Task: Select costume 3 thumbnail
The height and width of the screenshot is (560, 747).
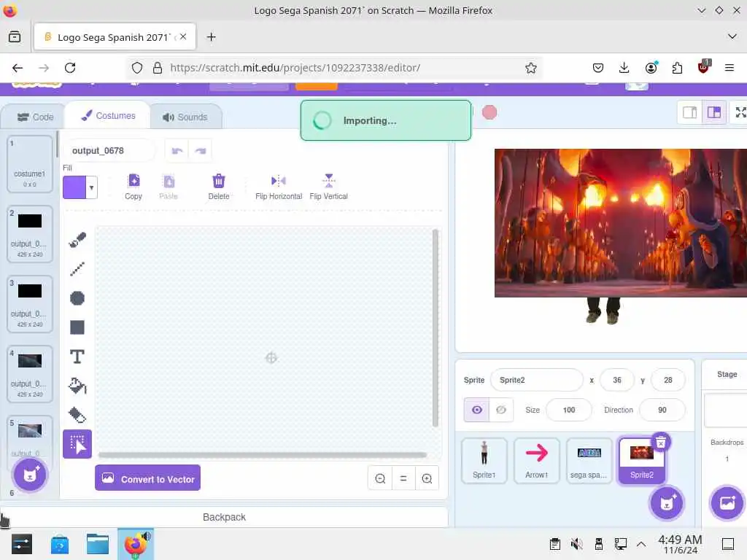Action: pos(30,304)
